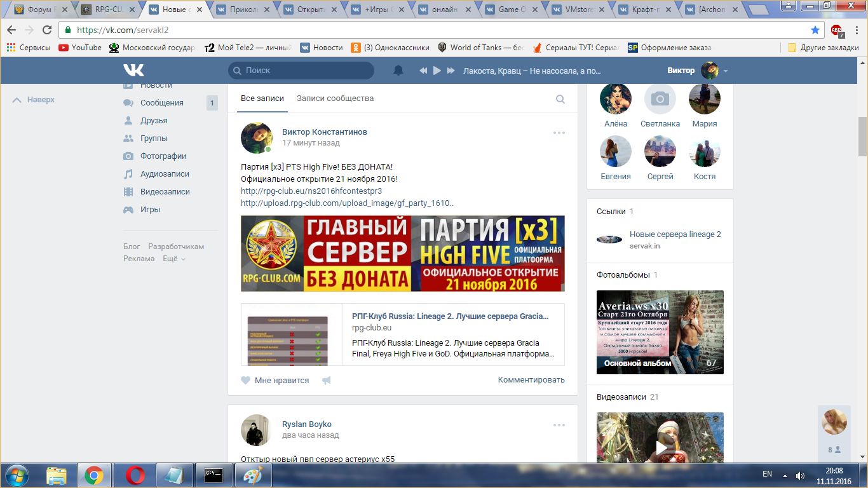
Task: Open the command prompt on the taskbar
Action: pyautogui.click(x=214, y=475)
